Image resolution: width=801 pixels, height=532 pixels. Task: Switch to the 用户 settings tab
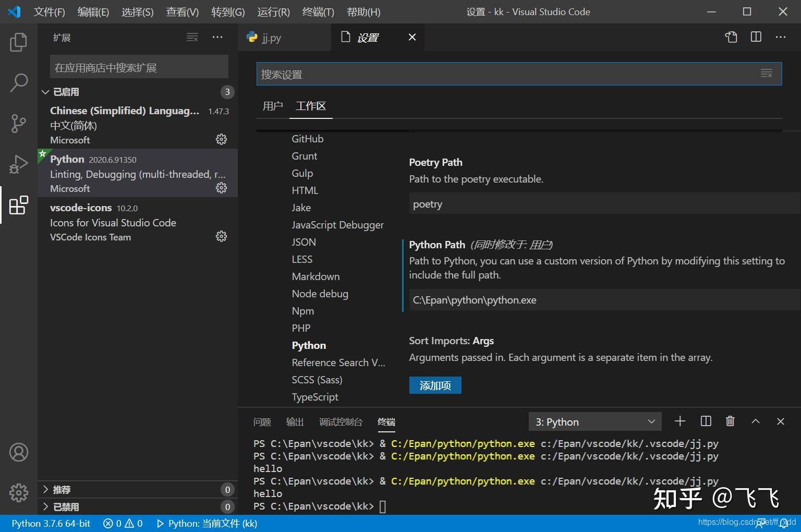click(272, 106)
